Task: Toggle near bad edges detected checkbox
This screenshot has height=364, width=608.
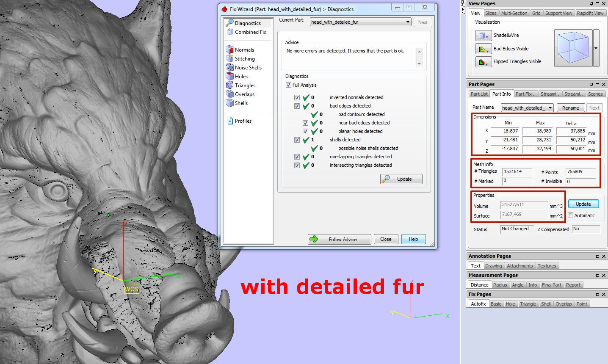Action: [x=305, y=123]
